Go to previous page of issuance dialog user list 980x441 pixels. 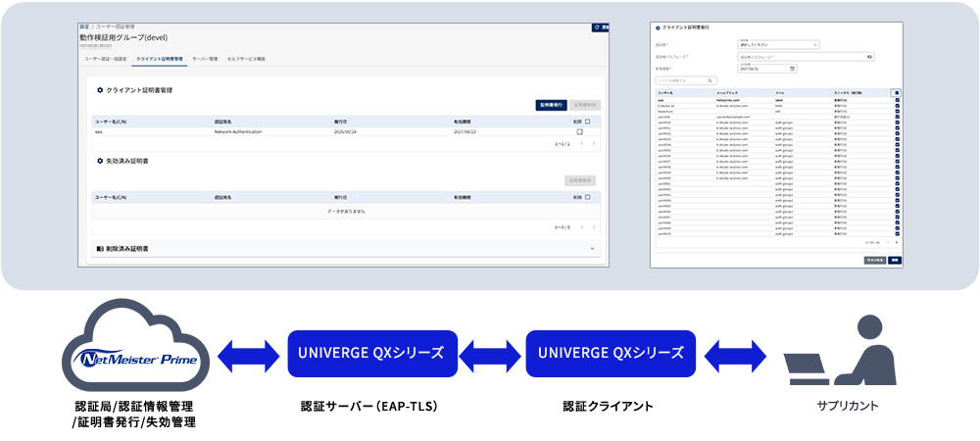click(x=888, y=242)
